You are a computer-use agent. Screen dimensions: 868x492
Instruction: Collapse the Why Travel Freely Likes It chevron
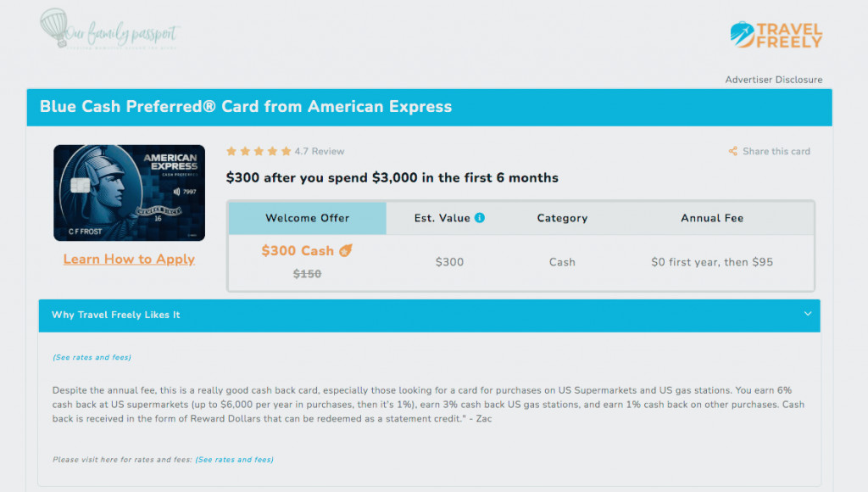tap(808, 314)
